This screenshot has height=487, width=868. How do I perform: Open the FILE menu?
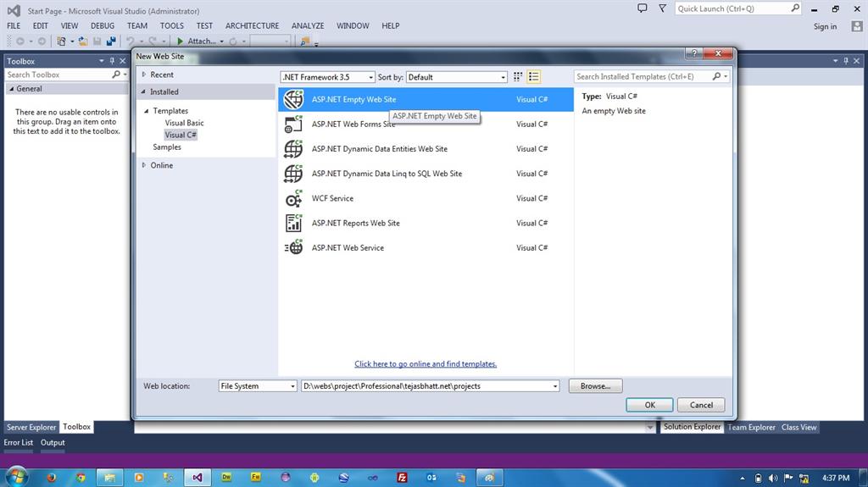click(x=14, y=26)
